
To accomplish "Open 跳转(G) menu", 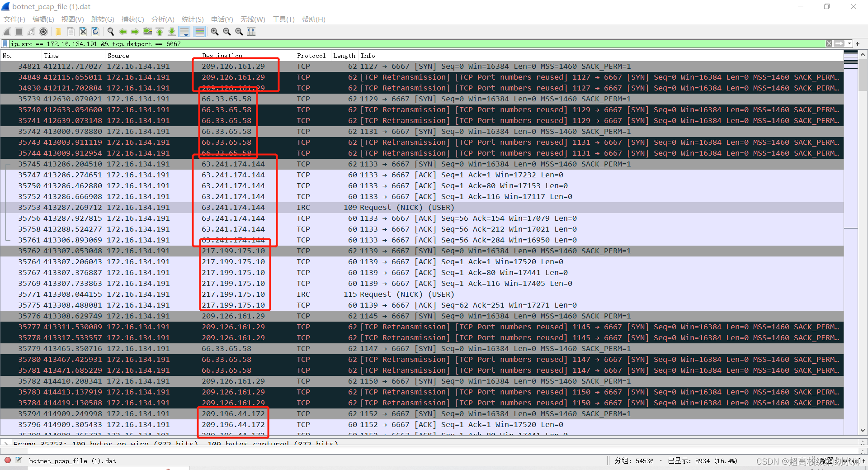I will pos(103,19).
